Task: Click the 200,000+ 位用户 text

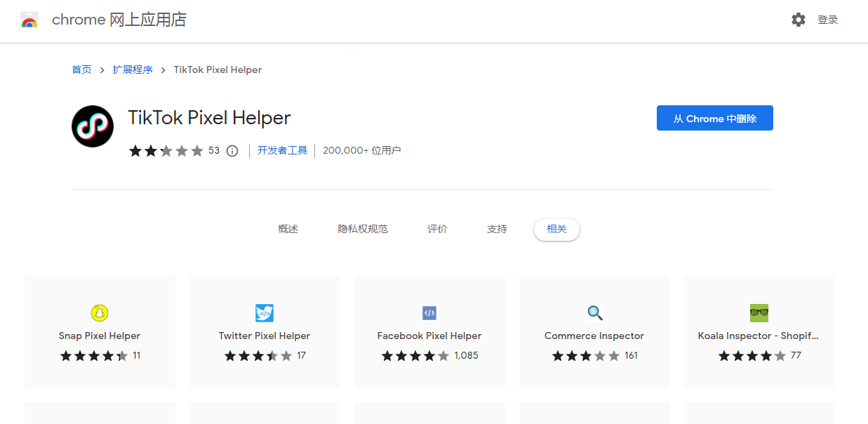Action: coord(362,150)
